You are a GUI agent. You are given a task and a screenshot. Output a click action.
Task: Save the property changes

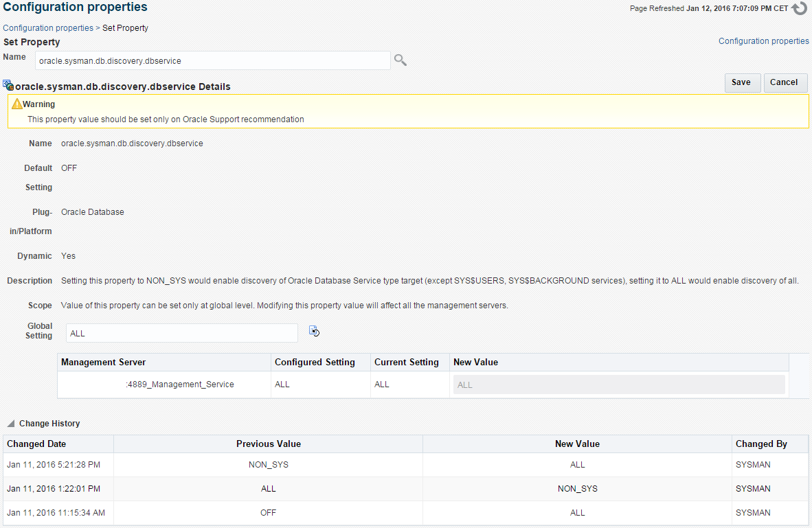coord(741,82)
